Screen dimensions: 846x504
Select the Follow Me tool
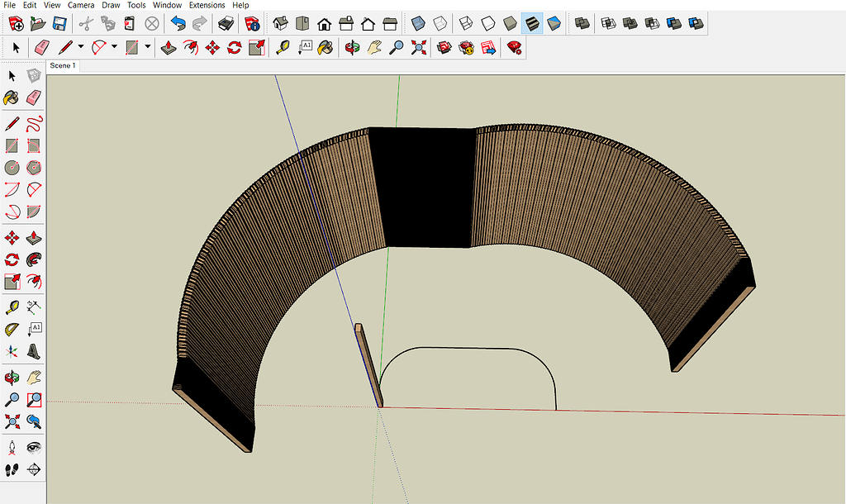coord(34,259)
